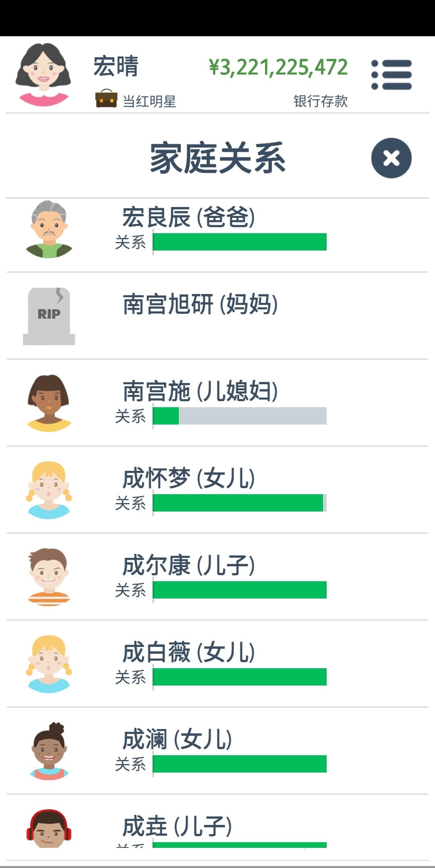Image resolution: width=435 pixels, height=868 pixels.
Task: Open 南宫旭研 (妈妈) entry
Action: coord(217,316)
